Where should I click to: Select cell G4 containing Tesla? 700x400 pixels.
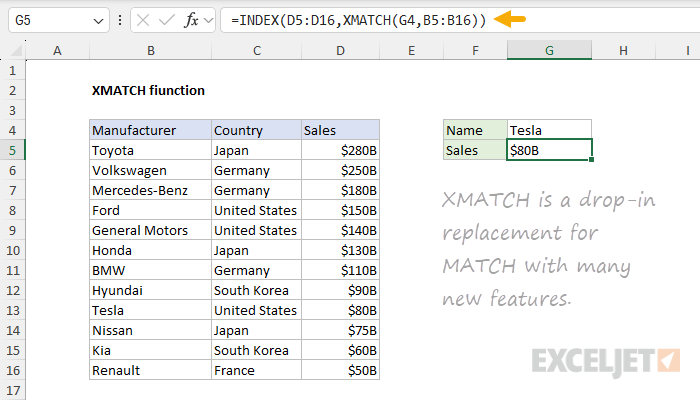[x=548, y=130]
